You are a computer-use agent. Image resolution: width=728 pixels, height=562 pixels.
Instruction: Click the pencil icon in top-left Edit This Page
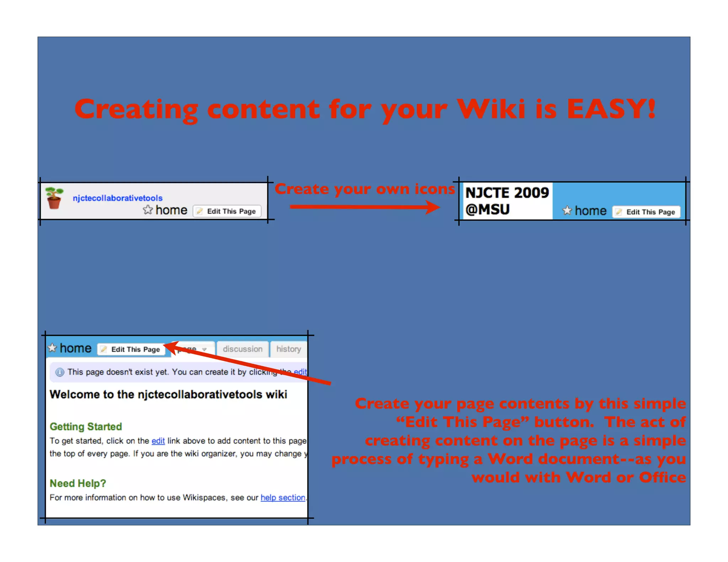point(200,211)
